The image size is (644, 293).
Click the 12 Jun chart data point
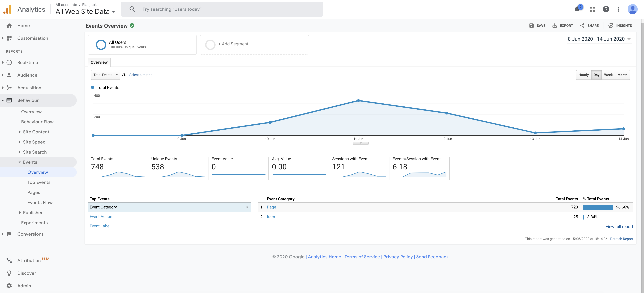coord(447,113)
